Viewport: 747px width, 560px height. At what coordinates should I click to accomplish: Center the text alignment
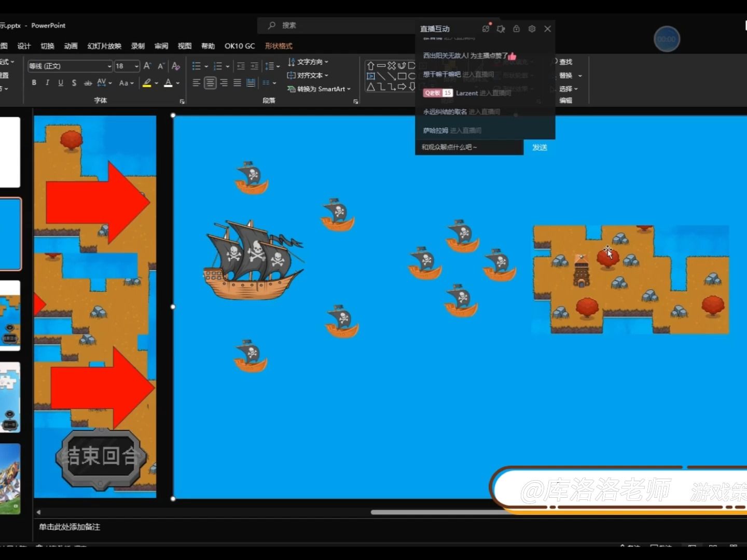pos(210,82)
